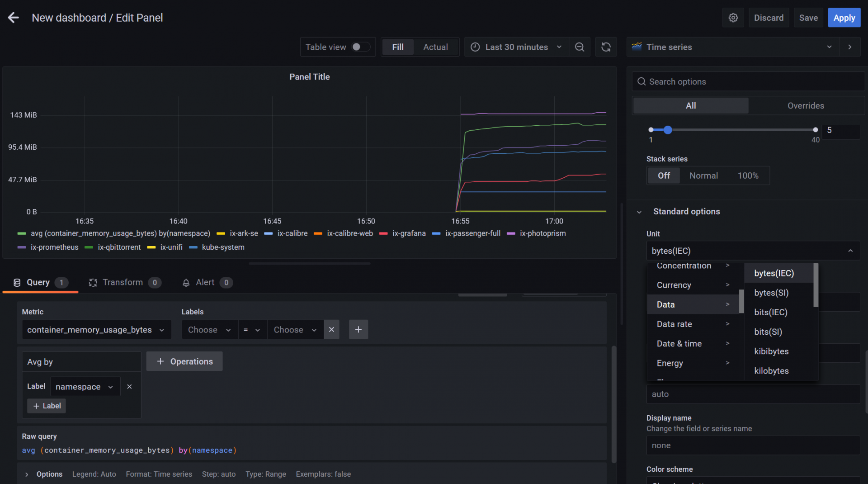Open the Time series visualization picker
Screen dimensions: 868x484
coord(733,47)
